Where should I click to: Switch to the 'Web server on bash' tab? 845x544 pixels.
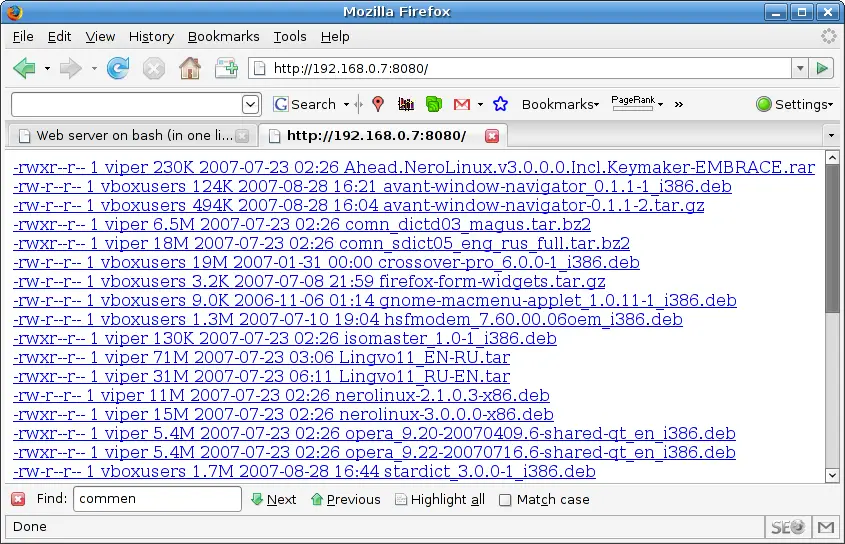click(130, 135)
